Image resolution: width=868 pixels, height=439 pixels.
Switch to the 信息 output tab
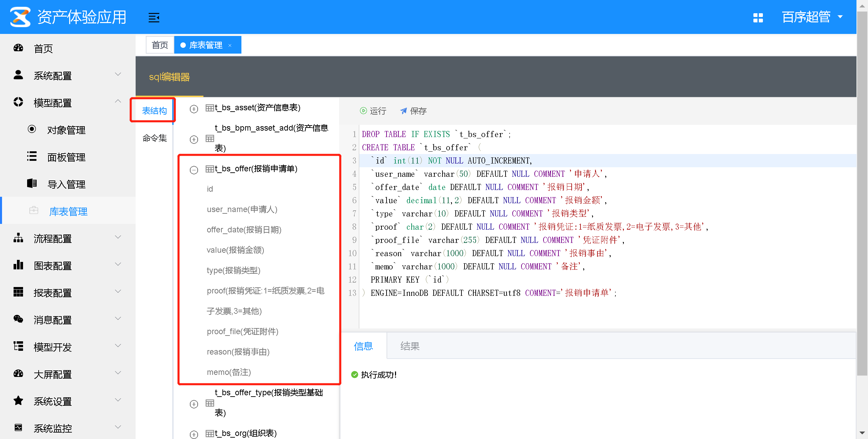363,346
